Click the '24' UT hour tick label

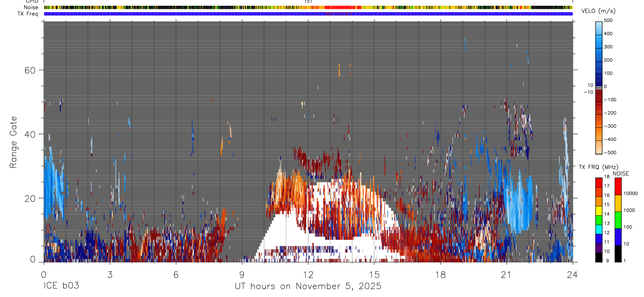click(x=572, y=274)
